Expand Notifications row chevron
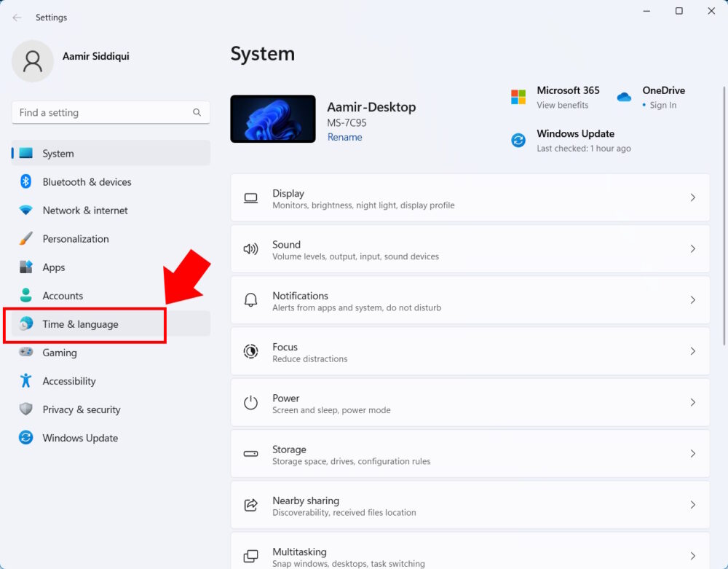 [x=693, y=300]
